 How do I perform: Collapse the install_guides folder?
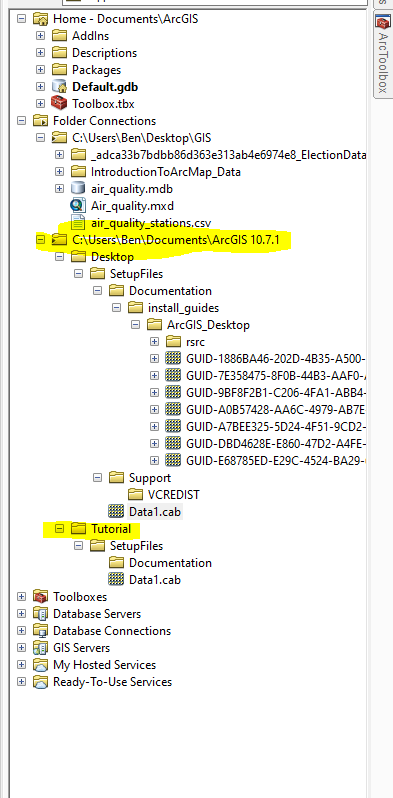(117, 308)
